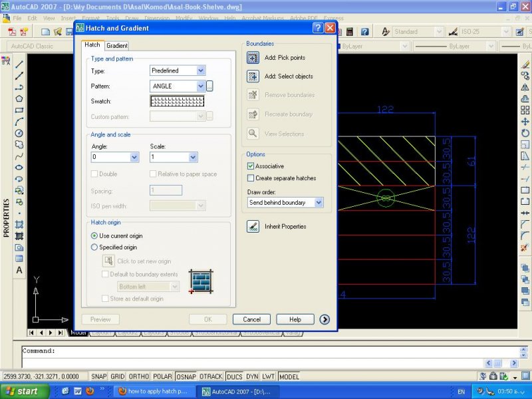
Task: Select Use current origin radio button
Action: coord(94,236)
